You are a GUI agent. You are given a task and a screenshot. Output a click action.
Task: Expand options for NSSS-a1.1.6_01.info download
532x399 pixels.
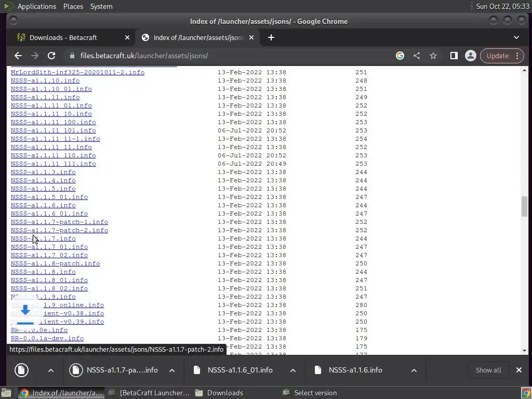point(293,370)
